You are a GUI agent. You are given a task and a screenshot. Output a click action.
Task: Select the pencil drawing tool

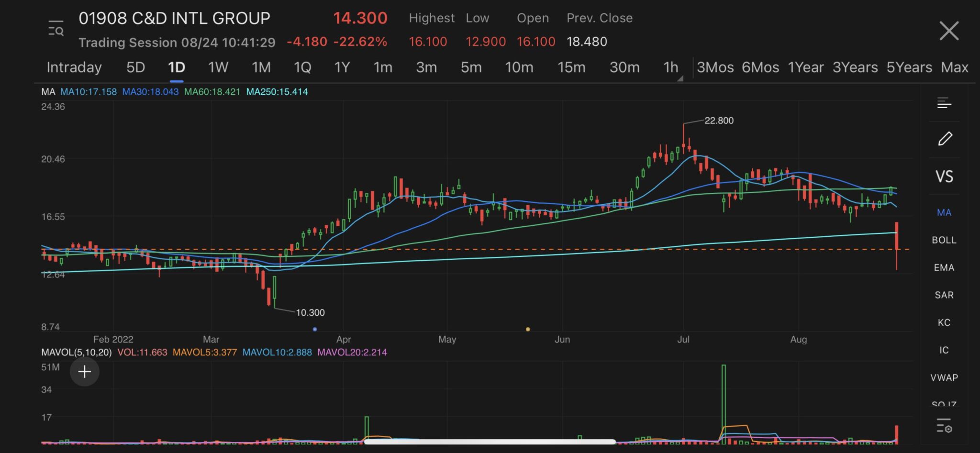(945, 139)
